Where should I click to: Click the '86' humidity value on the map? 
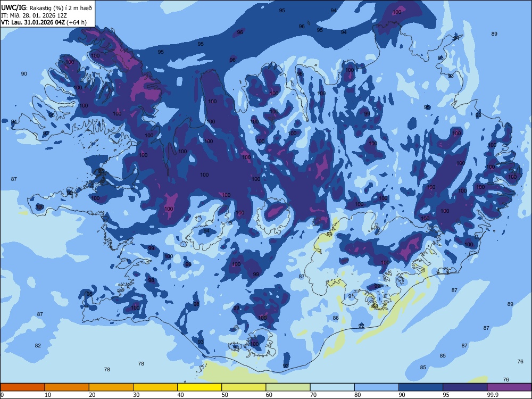(x=336, y=318)
